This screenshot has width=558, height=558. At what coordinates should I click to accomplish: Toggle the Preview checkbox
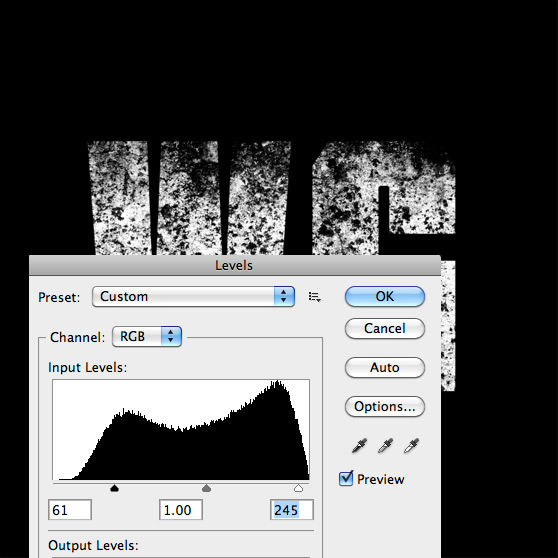(x=346, y=479)
